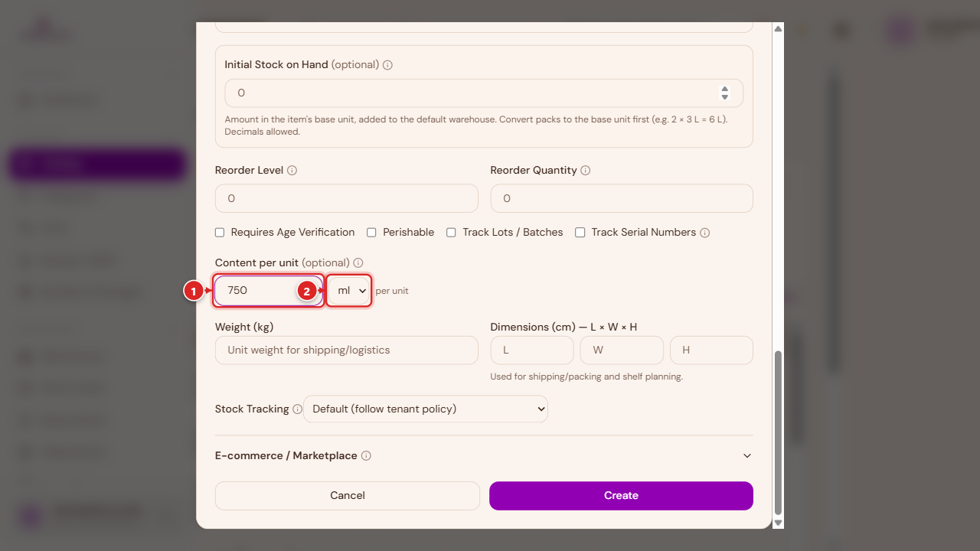Viewport: 980px width, 551px height.
Task: Click the modal scrollbar up arrow
Action: (x=779, y=28)
